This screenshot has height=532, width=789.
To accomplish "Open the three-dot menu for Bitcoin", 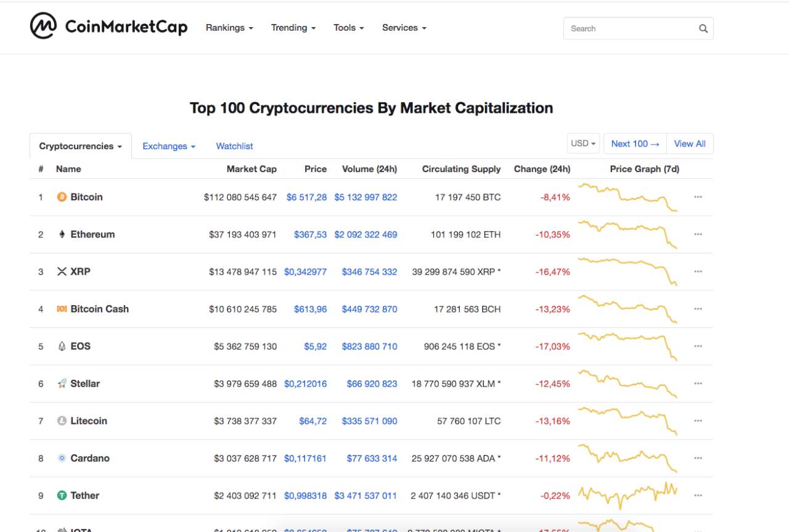I will coord(698,197).
